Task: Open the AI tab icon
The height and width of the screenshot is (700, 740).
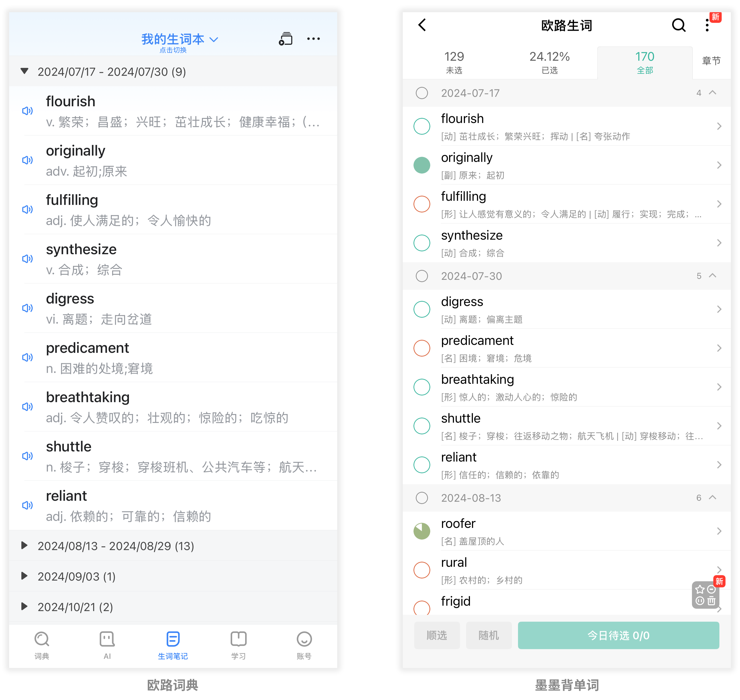Action: [107, 639]
